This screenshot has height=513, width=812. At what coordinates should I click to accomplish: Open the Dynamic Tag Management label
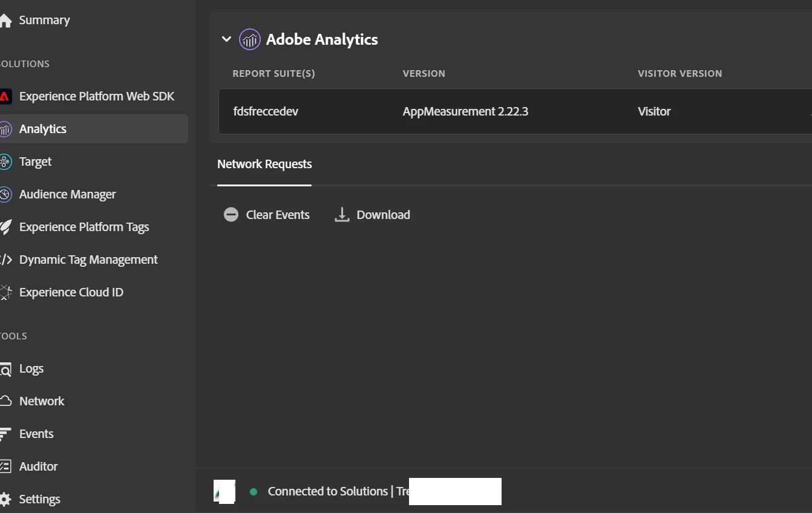click(88, 260)
